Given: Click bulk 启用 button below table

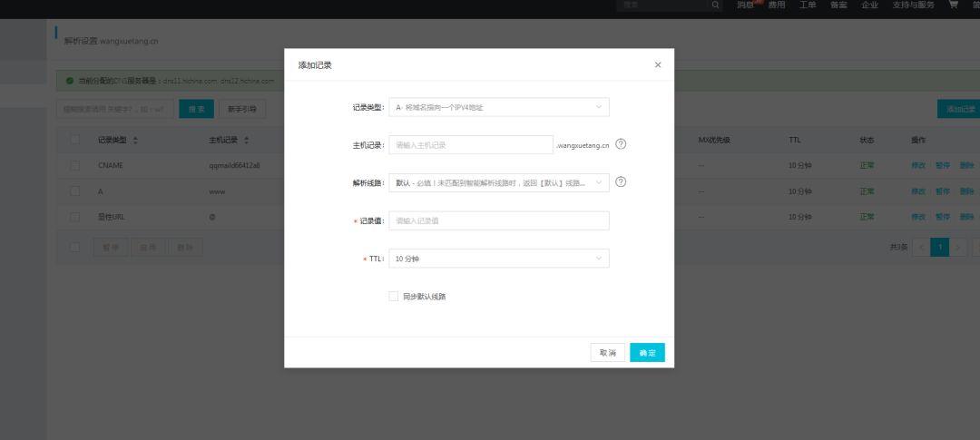Looking at the screenshot, I should [148, 248].
